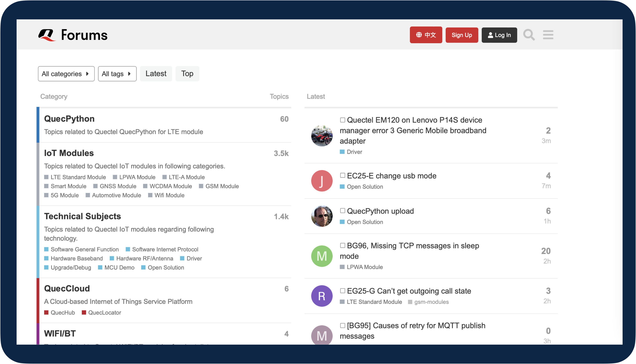636x364 pixels.
Task: Open topic EG25-G Can't get outgoing call state
Action: point(409,291)
